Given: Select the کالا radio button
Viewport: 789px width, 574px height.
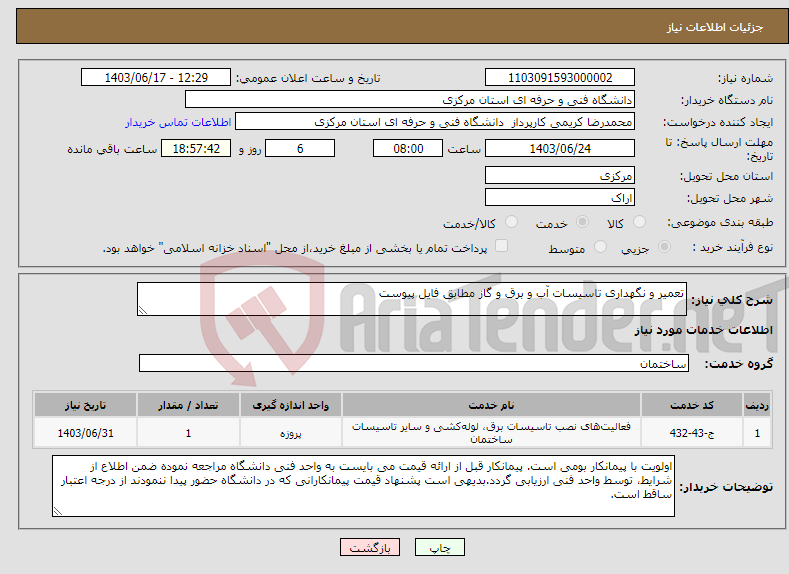Looking at the screenshot, I should (x=639, y=222).
